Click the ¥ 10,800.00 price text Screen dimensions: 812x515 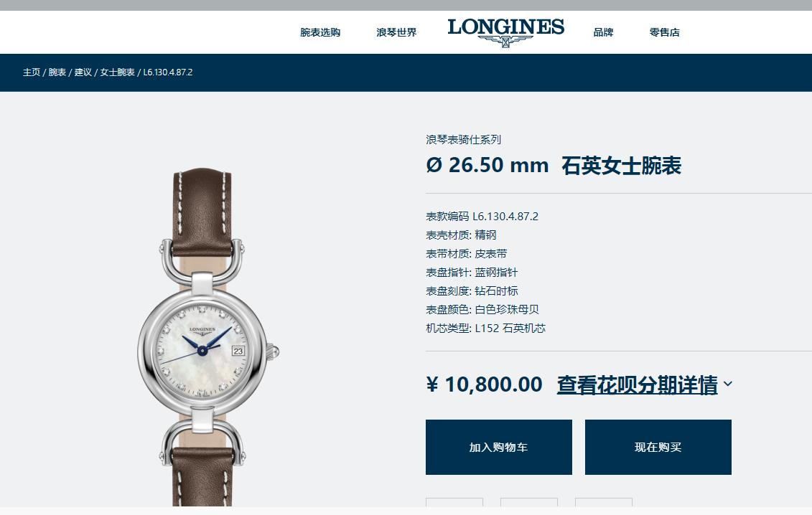pyautogui.click(x=484, y=384)
